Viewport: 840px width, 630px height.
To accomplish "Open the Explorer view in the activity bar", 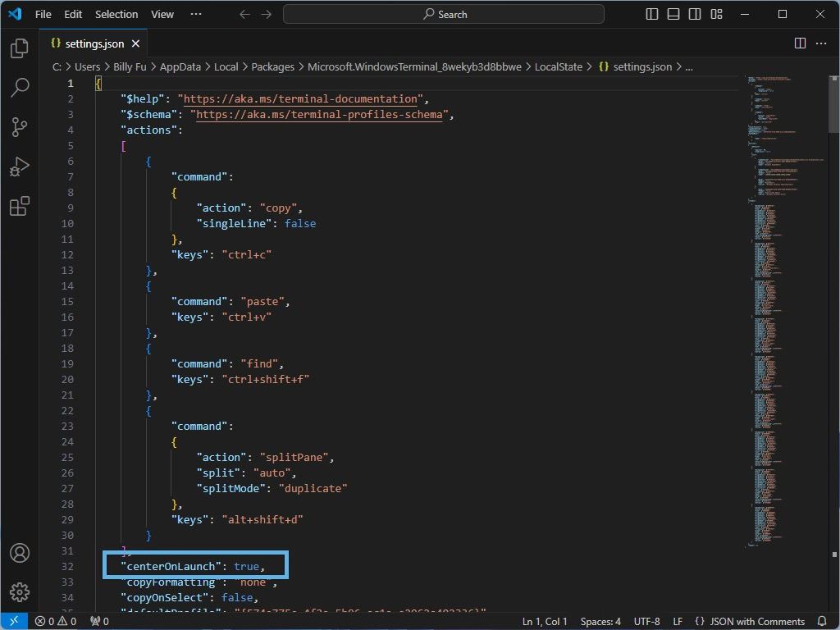I will 18,48.
